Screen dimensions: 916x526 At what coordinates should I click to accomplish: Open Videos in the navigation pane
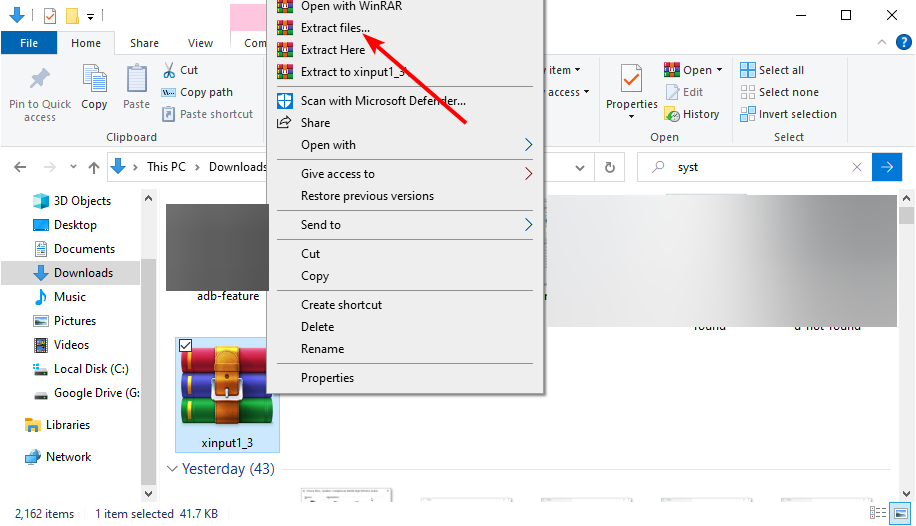tap(61, 344)
